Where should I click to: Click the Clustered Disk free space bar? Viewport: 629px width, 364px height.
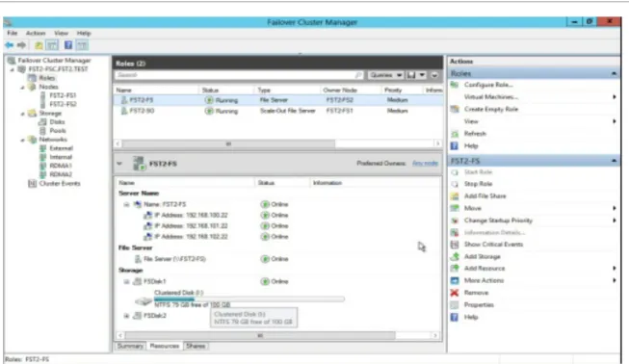[x=249, y=299]
